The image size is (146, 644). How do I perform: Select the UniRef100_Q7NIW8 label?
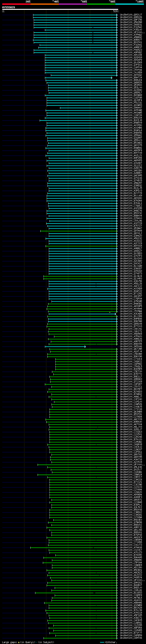tap(131, 301)
